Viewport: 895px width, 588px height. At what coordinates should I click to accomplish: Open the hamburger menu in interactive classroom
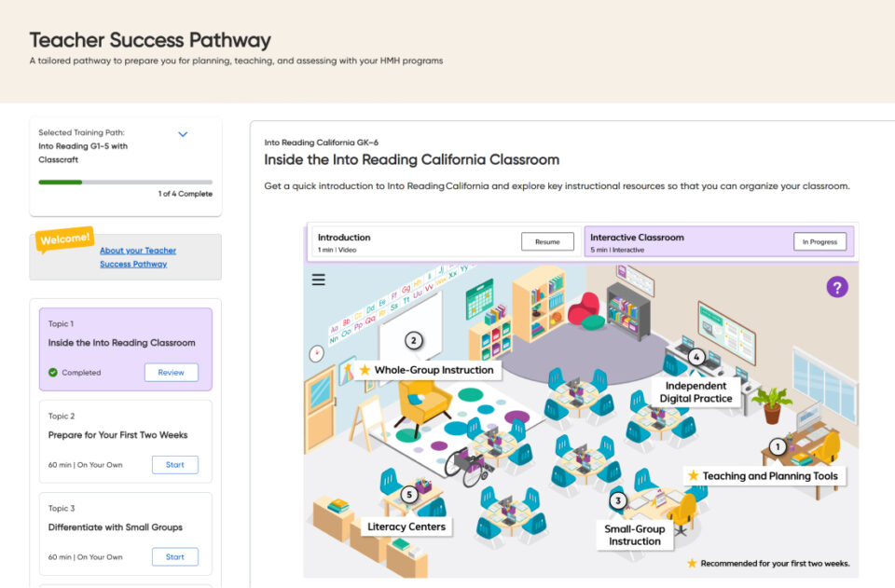tap(319, 280)
